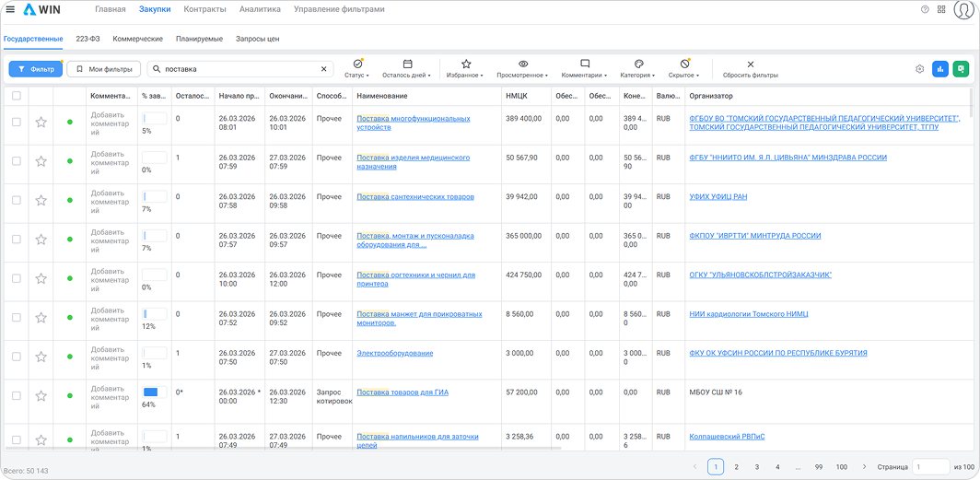Check the 'Поставка, монтаж и пусконаладка' checkbox
The width and height of the screenshot is (980, 480).
point(17,240)
